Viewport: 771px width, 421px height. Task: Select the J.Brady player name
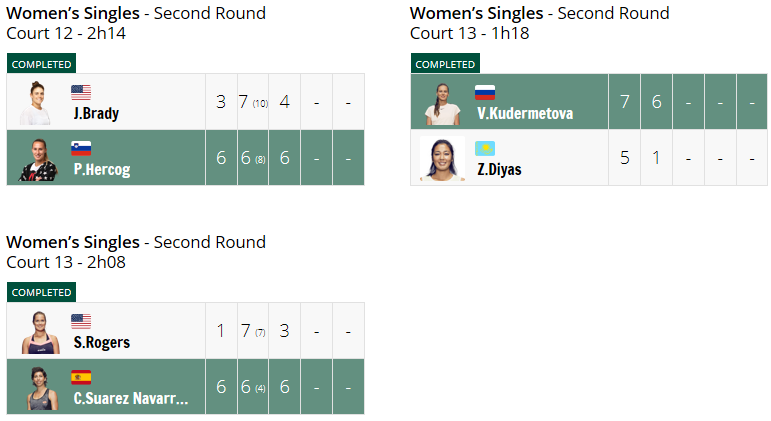click(x=96, y=114)
